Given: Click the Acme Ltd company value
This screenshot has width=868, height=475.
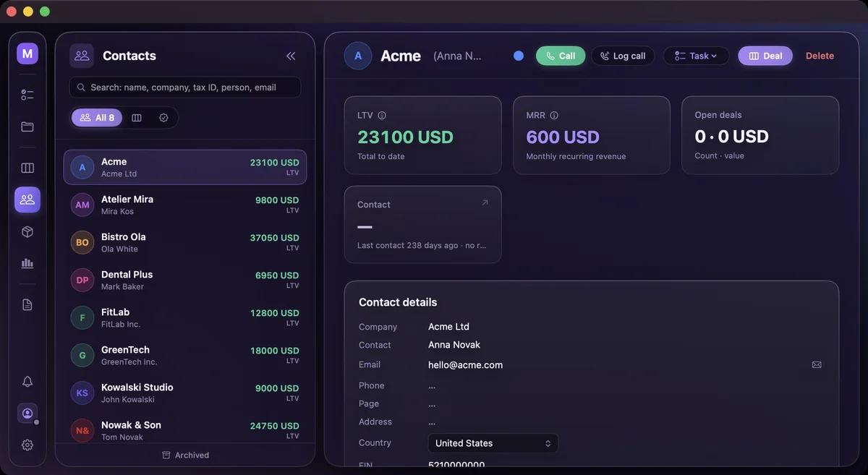Looking at the screenshot, I should click(448, 327).
